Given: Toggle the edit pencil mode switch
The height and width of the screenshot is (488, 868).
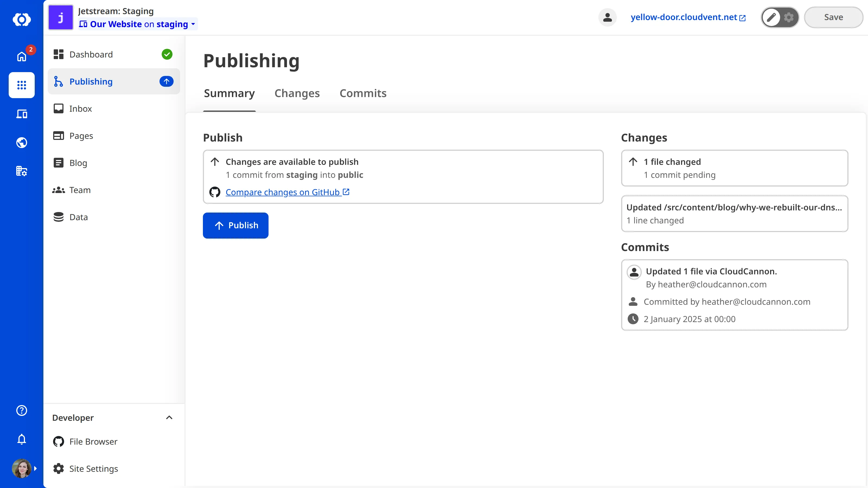Looking at the screenshot, I should pos(772,17).
